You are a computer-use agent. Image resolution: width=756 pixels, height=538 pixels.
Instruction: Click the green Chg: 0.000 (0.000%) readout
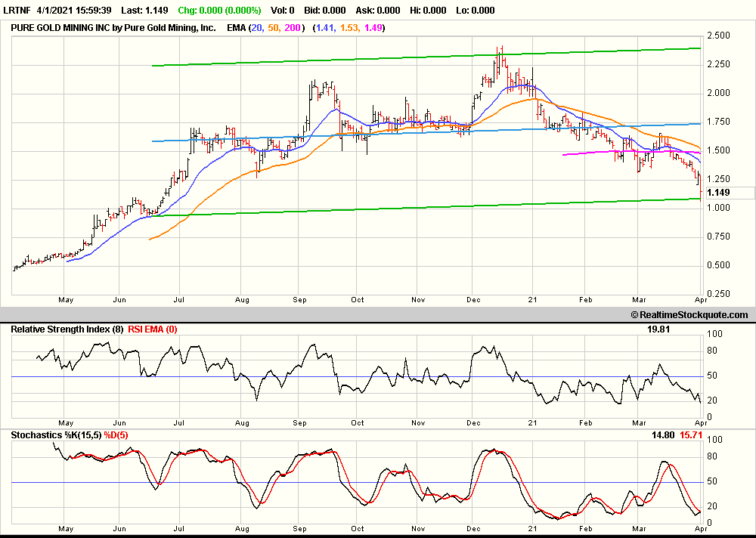pos(220,11)
